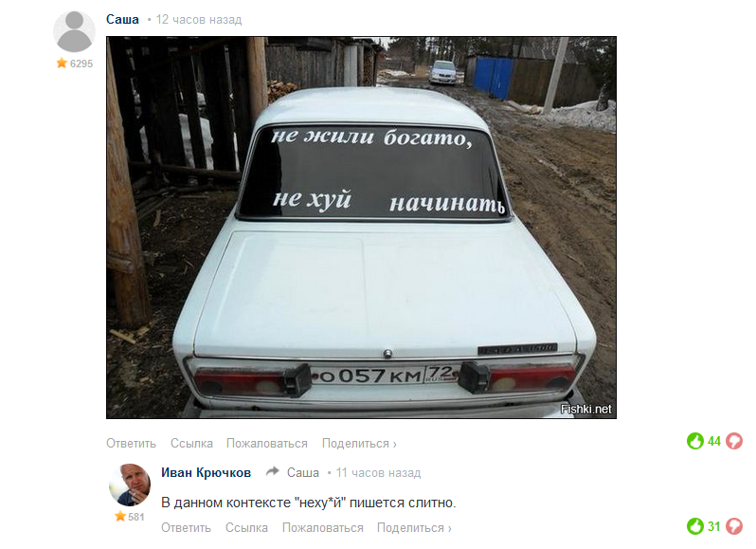Report Иван's reply with Пожаловаться
Screen dimensions: 756x549
(x=322, y=528)
